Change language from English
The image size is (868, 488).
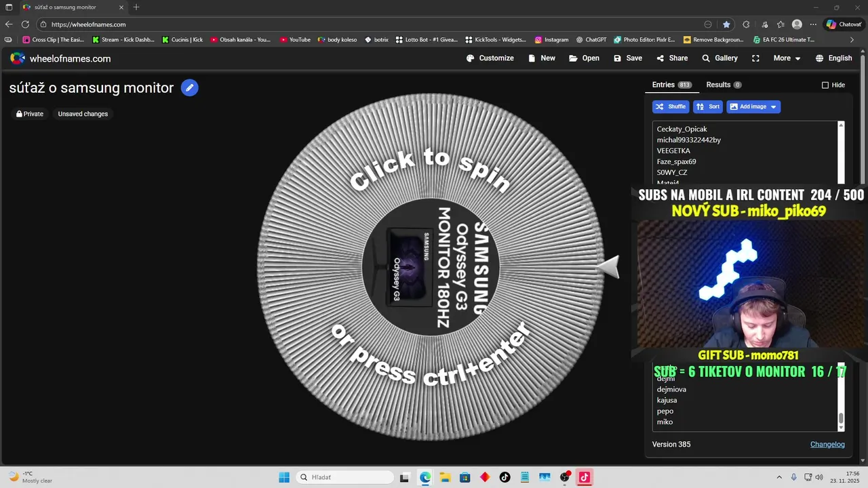pyautogui.click(x=833, y=58)
